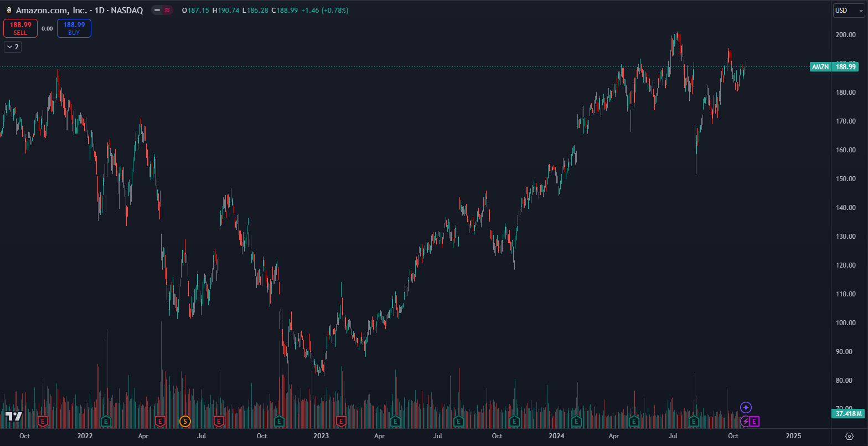The image size is (868, 446).
Task: Click the TradingView logo on the chart
Action: (13, 416)
